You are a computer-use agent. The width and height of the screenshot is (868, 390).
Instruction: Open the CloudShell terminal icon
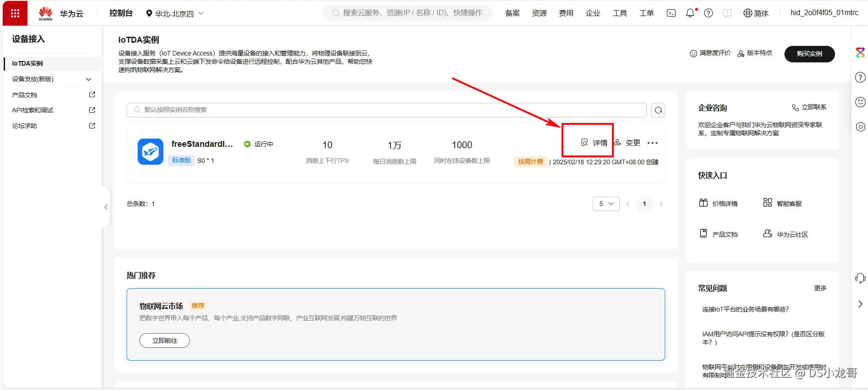click(x=671, y=13)
